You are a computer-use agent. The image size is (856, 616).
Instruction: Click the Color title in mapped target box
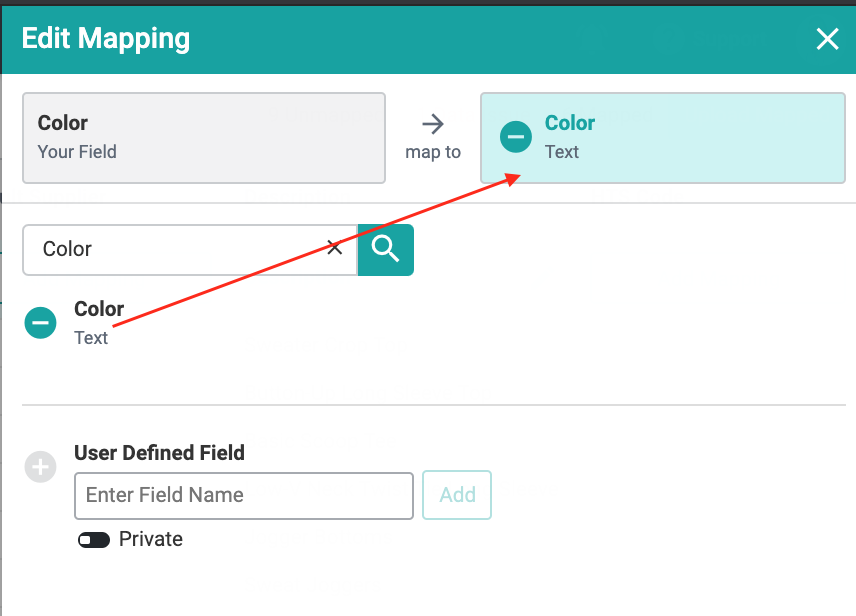570,123
